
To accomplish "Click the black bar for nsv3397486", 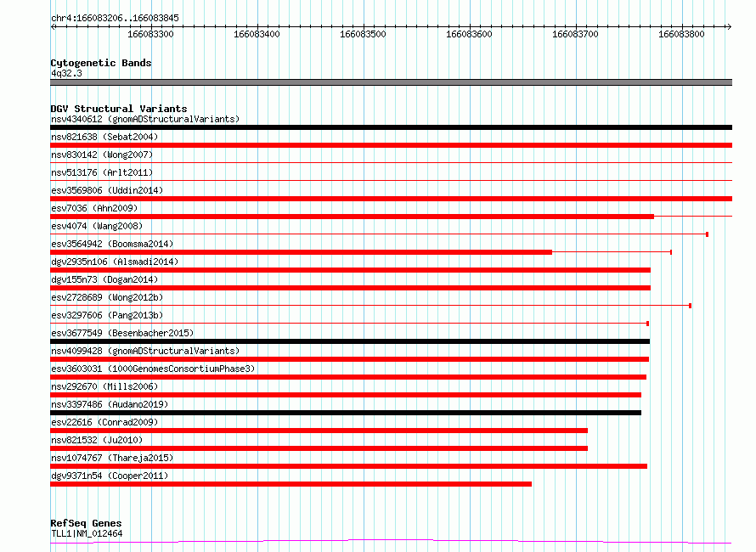I will [x=346, y=414].
